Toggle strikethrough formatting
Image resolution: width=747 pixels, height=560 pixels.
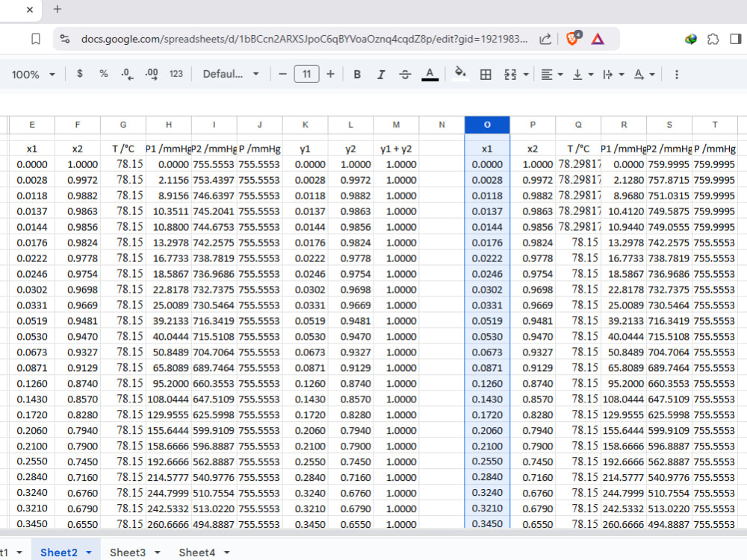pos(405,74)
